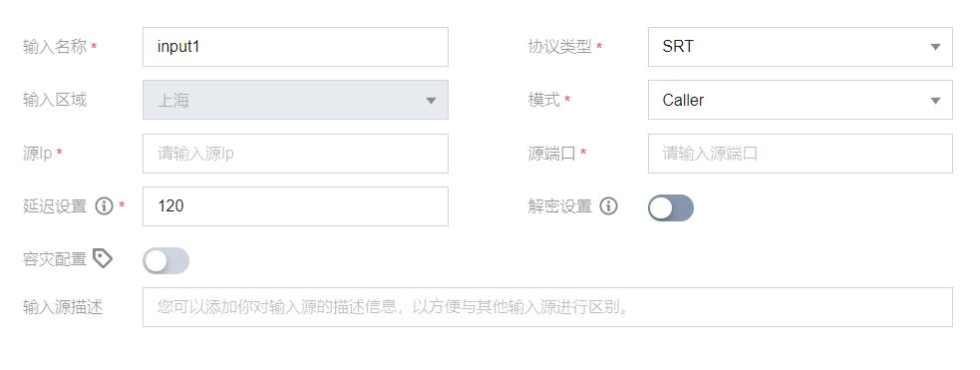Screen dimensions: 980x370
Task: Click the 输入区域 label text
Action: (55, 100)
